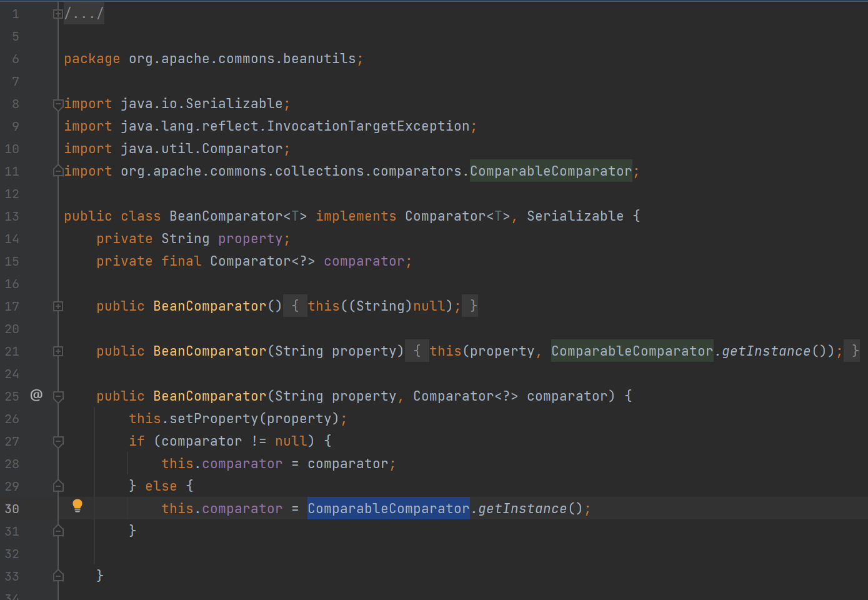Click the fold marker at line 29 else
Viewport: 868px width, 600px height.
57,486
